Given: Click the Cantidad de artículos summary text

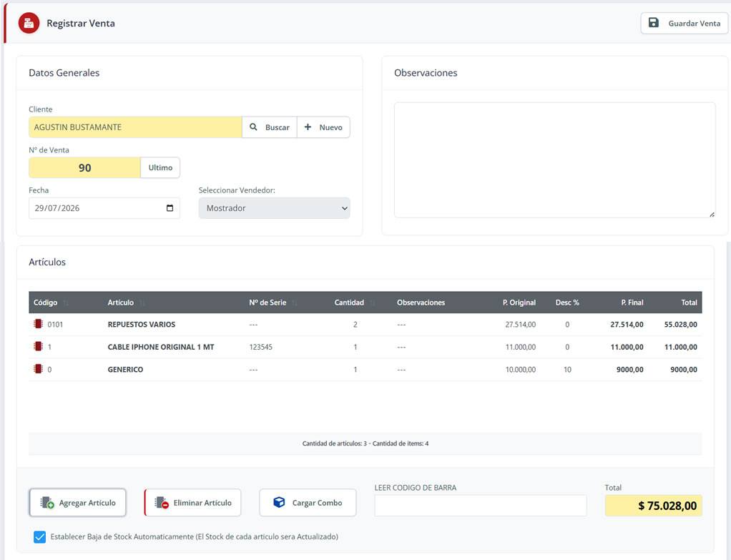Looking at the screenshot, I should coord(365,443).
